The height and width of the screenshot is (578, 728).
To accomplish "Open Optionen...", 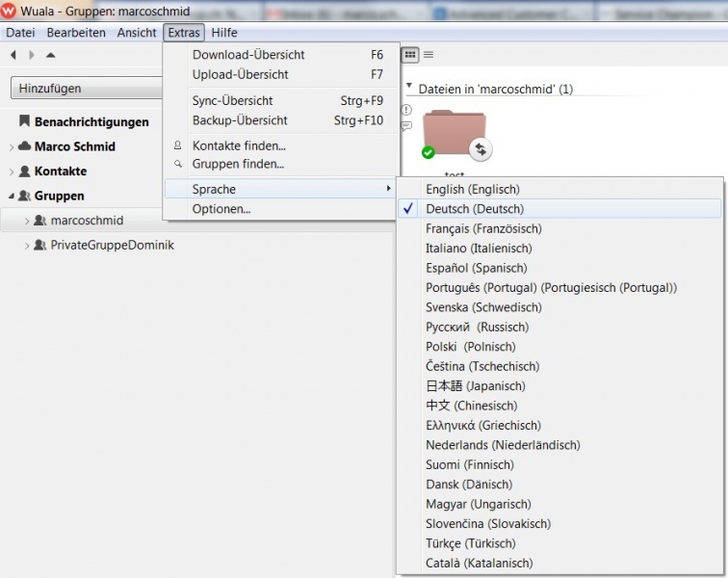I will pos(280,209).
